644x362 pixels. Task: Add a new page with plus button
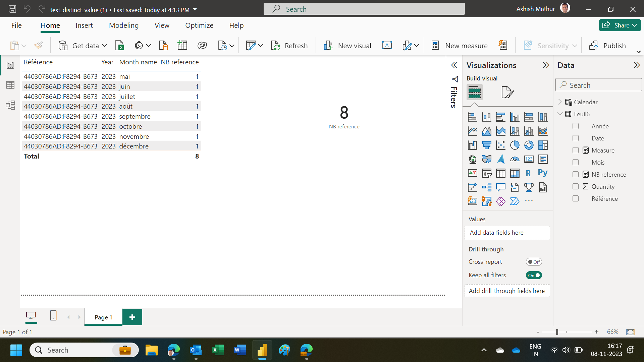point(132,317)
